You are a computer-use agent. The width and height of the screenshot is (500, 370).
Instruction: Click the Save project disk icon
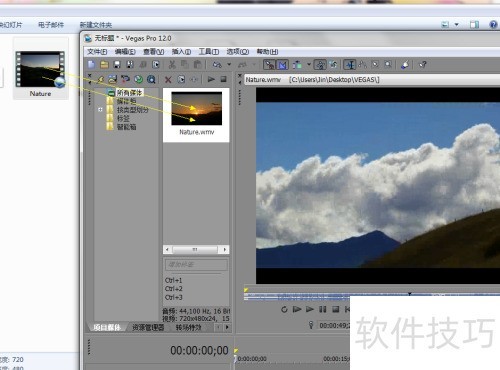pyautogui.click(x=117, y=64)
